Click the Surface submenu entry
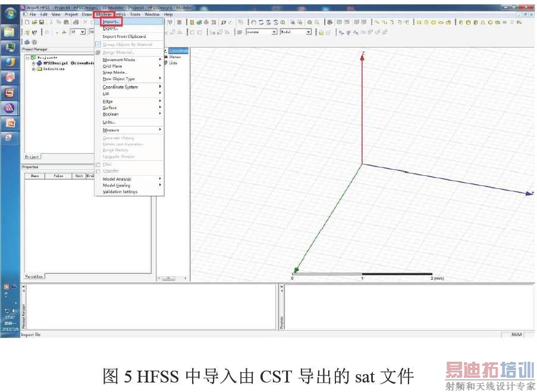This screenshot has width=537, height=392. (x=130, y=108)
